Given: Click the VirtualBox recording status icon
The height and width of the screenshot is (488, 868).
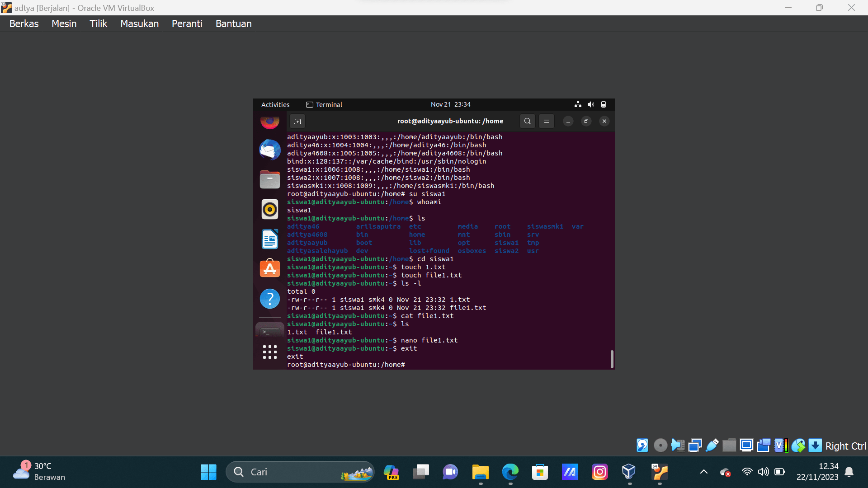Looking at the screenshot, I should pos(764,446).
